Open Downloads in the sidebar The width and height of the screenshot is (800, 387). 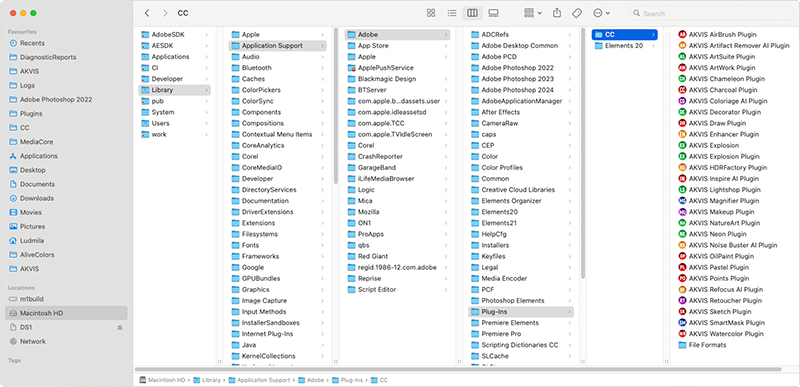37,198
